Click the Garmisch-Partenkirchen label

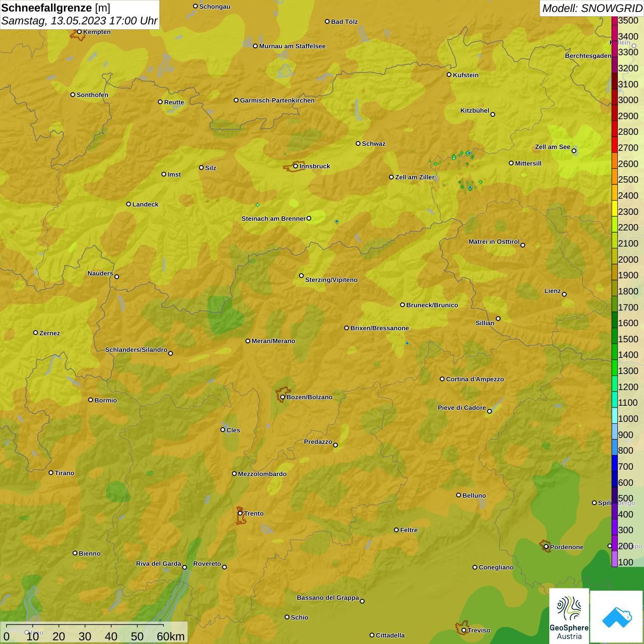point(277,100)
